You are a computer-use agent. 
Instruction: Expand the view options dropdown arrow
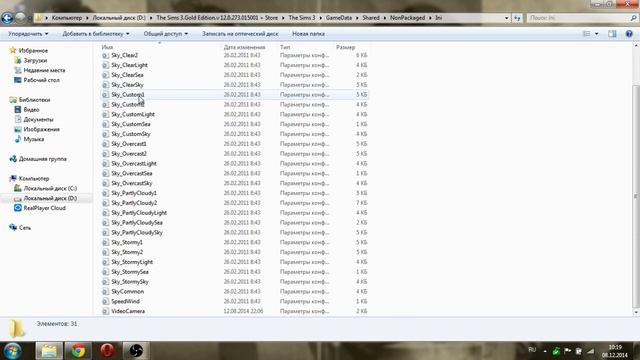(x=597, y=34)
